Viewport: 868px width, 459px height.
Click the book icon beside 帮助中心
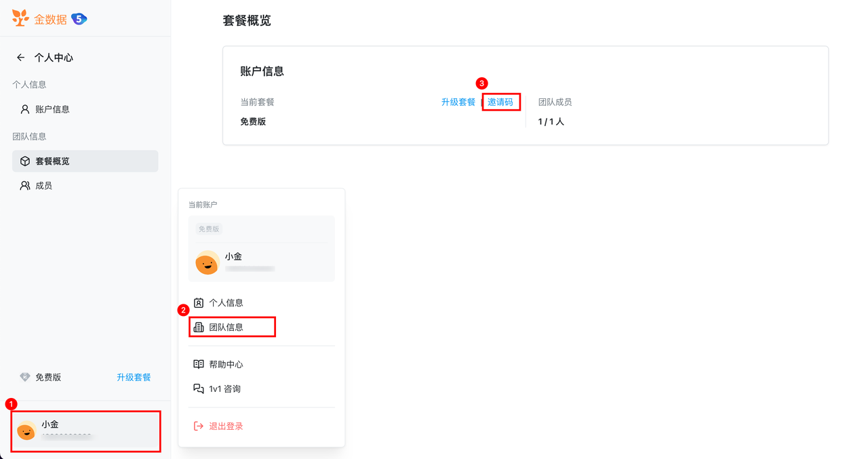[199, 365]
